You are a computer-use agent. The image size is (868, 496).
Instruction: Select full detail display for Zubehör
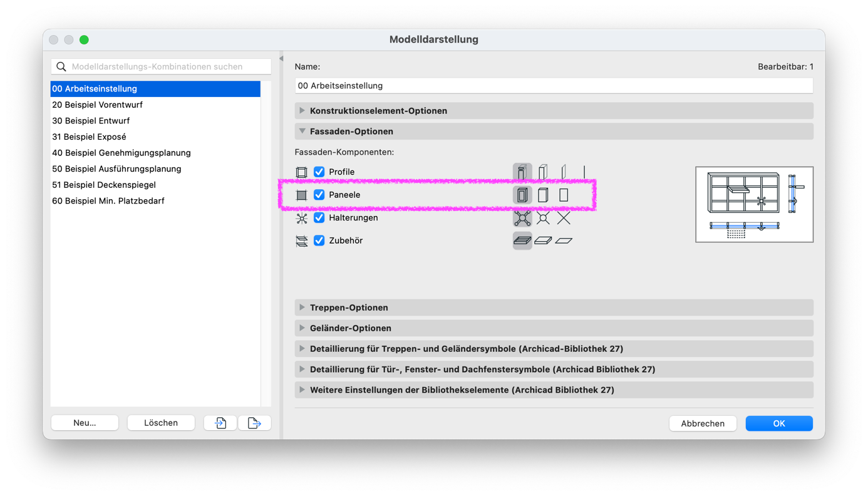tap(522, 240)
